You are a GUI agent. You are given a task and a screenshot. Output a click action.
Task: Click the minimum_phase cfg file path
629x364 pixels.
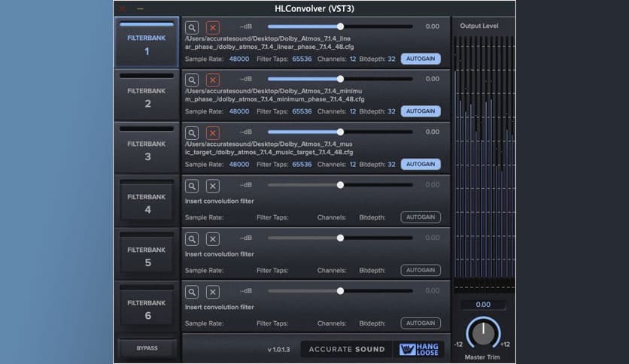275,95
